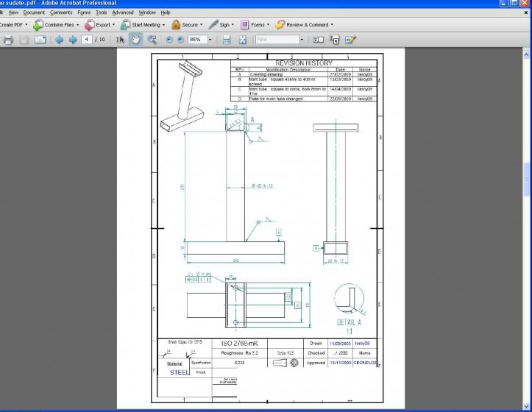The image size is (532, 412).
Task: Open the Comments menu
Action: [x=61, y=13]
